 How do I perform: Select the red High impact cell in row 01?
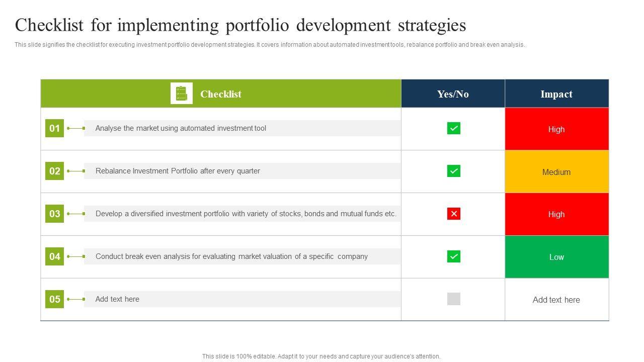pos(556,129)
